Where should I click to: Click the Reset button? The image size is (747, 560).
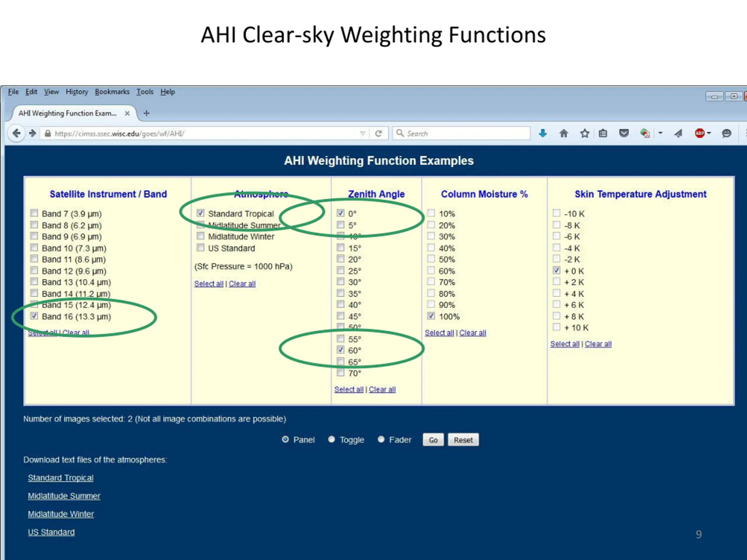pos(463,440)
